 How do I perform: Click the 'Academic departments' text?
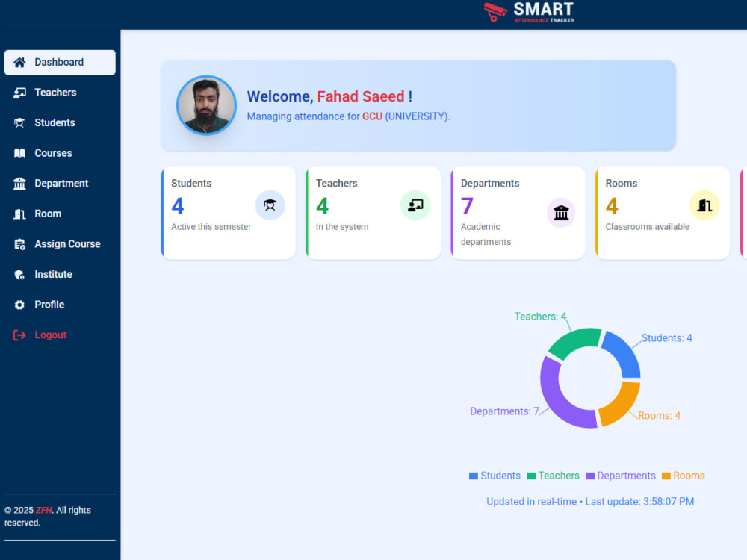(x=486, y=234)
